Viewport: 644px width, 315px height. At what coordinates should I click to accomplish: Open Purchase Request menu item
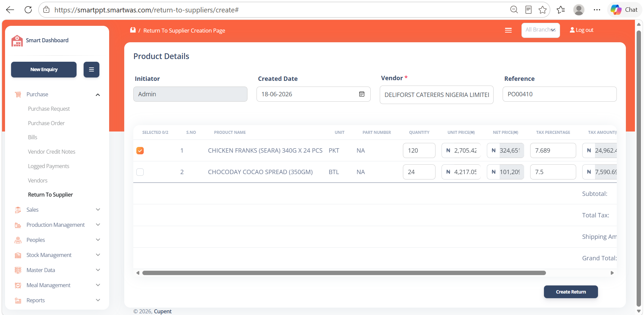(49, 109)
